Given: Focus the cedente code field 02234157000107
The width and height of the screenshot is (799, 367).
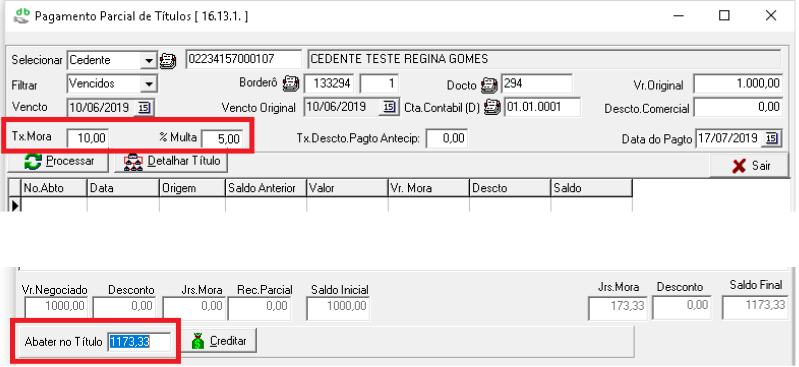Looking at the screenshot, I should [244, 59].
